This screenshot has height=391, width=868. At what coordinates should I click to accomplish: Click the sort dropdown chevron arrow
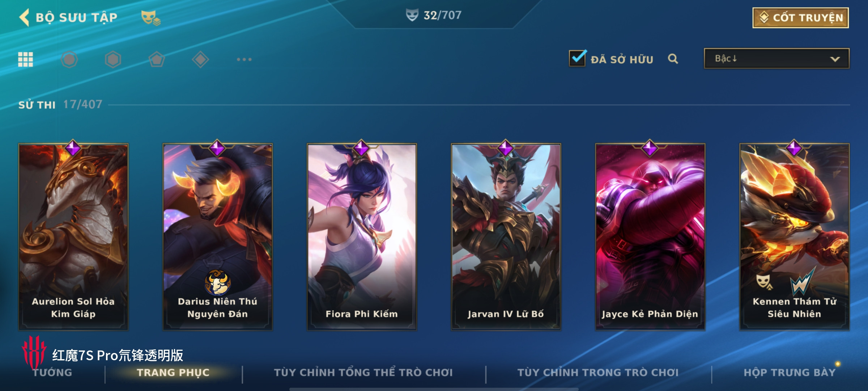835,59
